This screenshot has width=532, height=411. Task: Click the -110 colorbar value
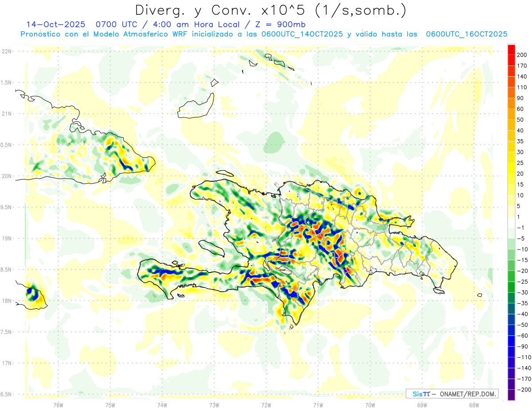click(x=524, y=357)
